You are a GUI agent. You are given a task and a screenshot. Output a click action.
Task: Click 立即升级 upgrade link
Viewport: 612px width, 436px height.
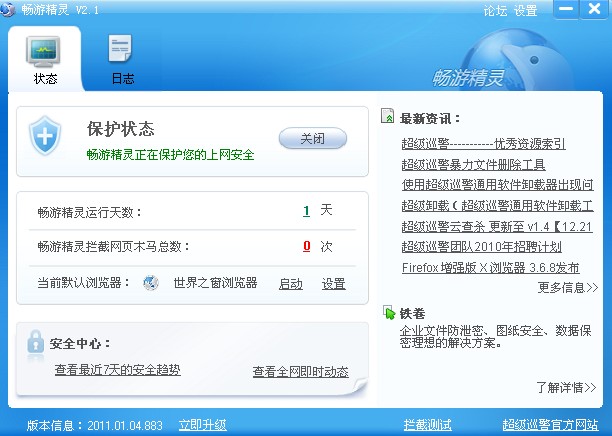click(203, 425)
